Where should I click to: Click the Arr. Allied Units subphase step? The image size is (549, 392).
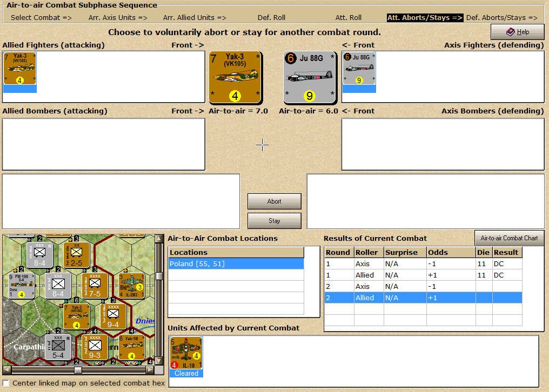pos(195,17)
